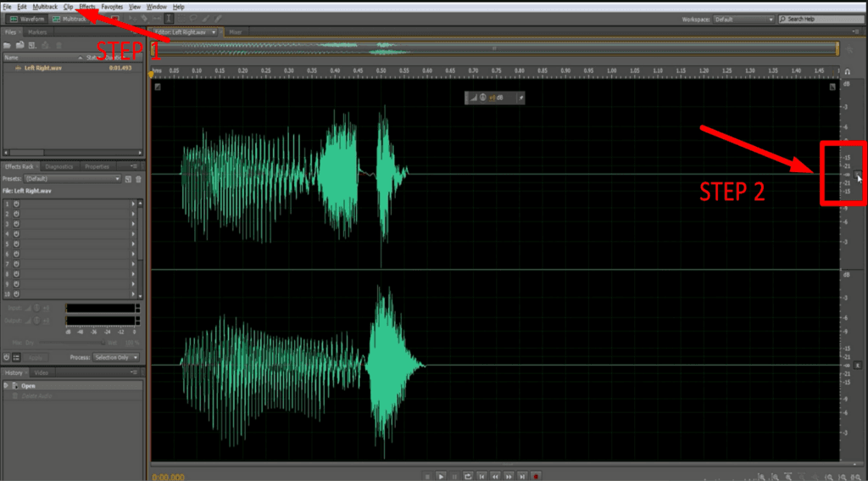
Task: Open the File menu
Action: click(x=7, y=7)
